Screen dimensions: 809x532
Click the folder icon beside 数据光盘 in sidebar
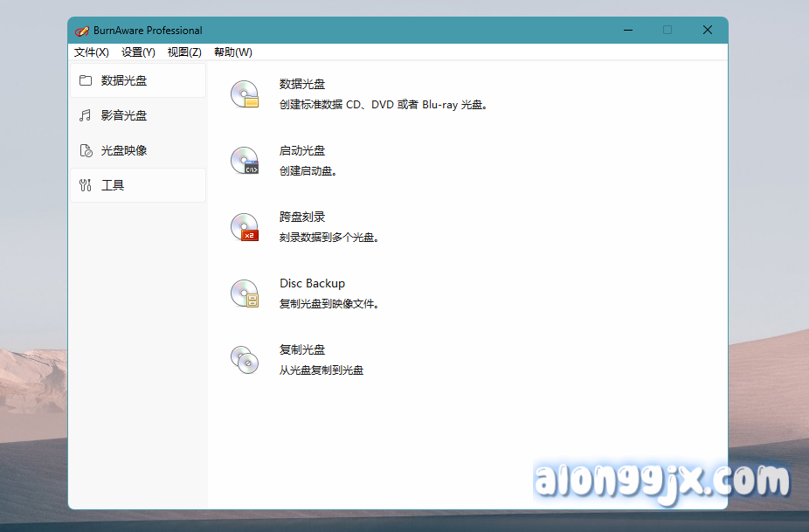[x=86, y=80]
